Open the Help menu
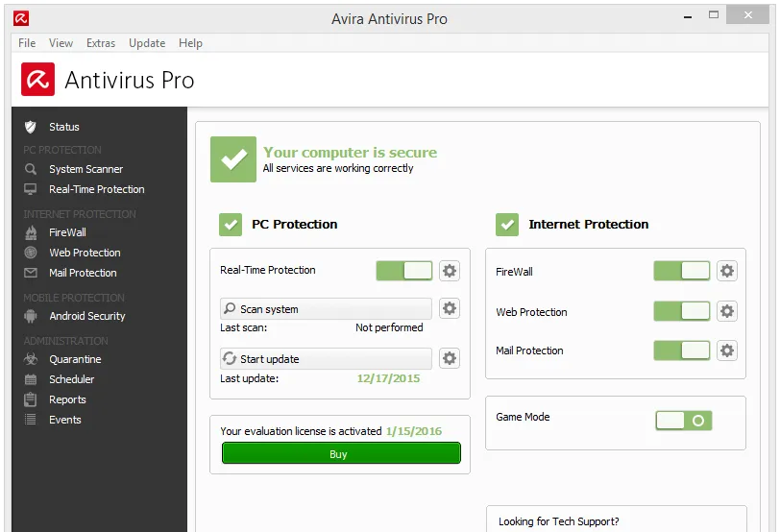The image size is (780, 532). pos(190,43)
